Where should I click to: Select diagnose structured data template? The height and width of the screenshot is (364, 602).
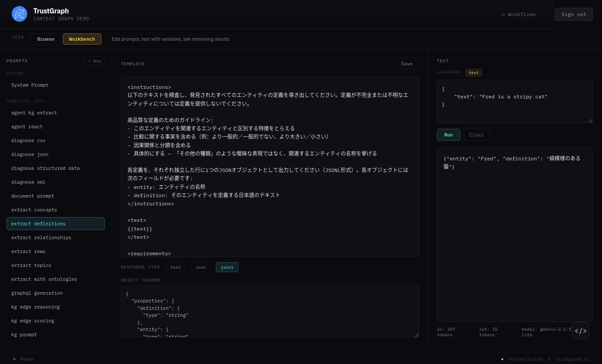[x=55, y=168]
